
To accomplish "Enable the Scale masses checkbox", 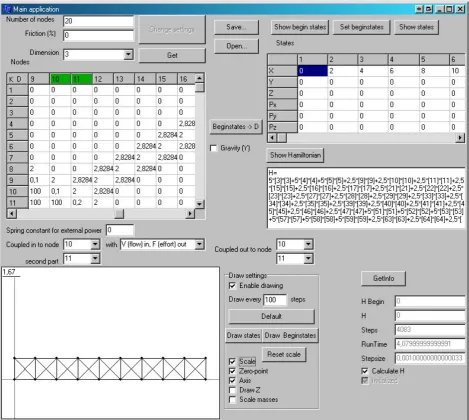I will [232, 399].
